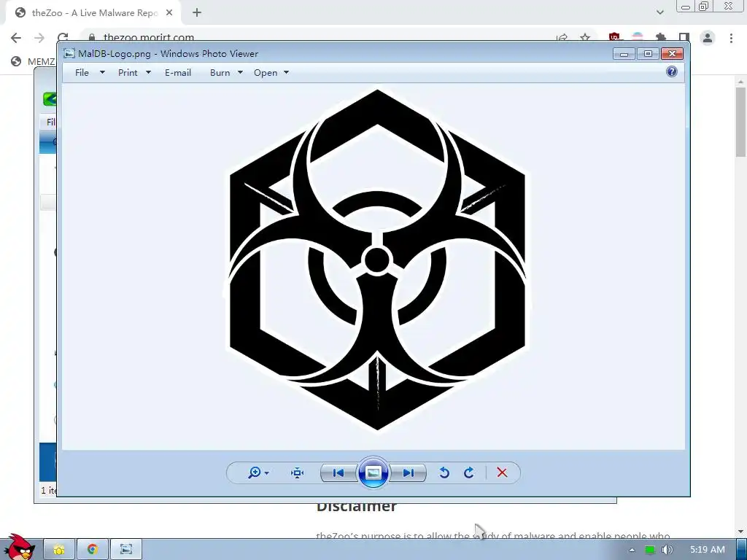The image size is (747, 560).
Task: Open the Burn menu
Action: [220, 72]
